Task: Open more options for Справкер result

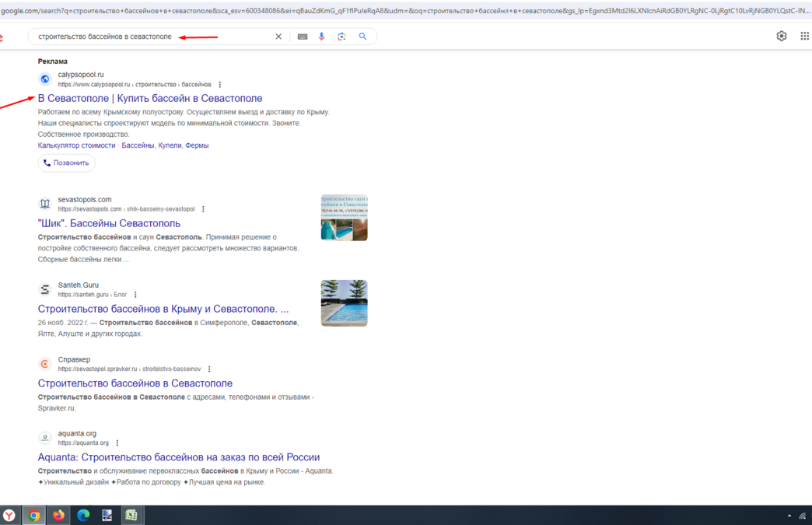Action: [x=209, y=369]
